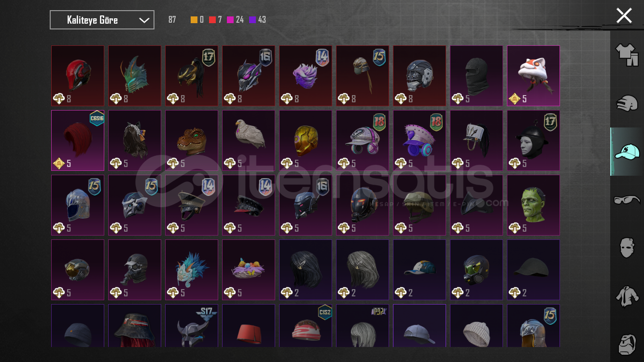Open the bottom bearded face sidebar icon
Image resolution: width=644 pixels, height=362 pixels.
coord(627,344)
